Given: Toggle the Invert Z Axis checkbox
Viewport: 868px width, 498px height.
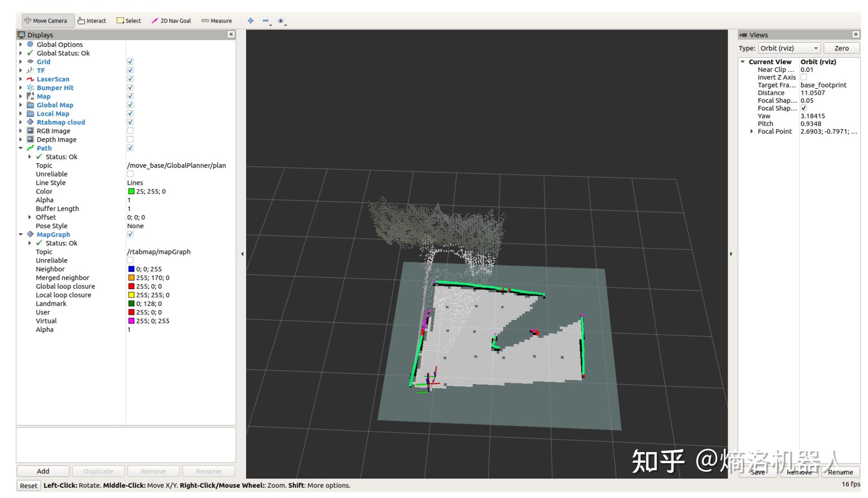Looking at the screenshot, I should point(804,77).
